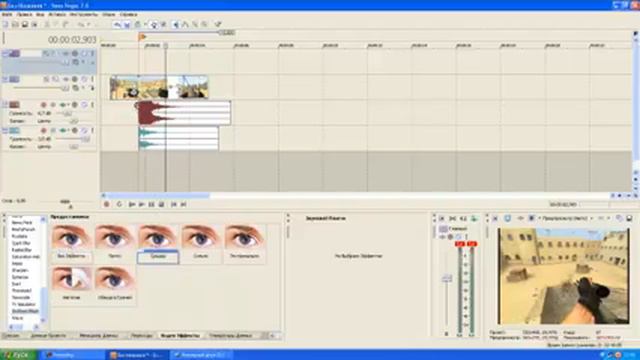Solo the red audio track
640x360 pixels.
click(x=92, y=105)
